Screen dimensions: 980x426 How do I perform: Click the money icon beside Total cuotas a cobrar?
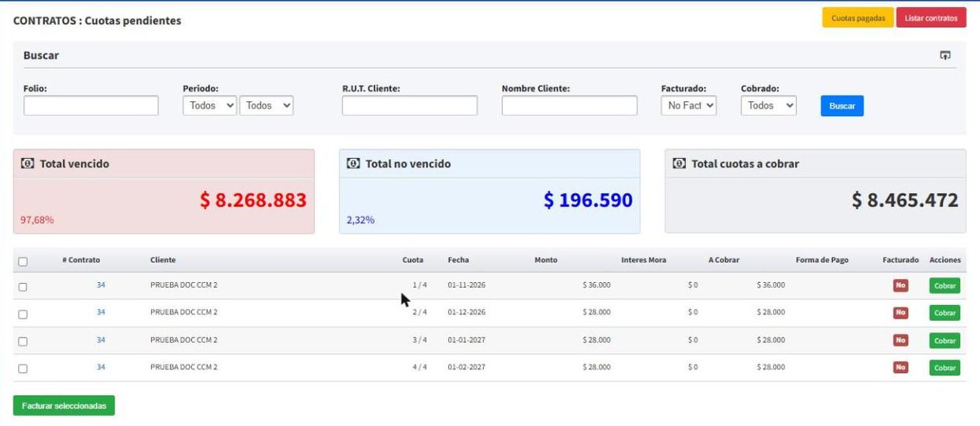(679, 164)
